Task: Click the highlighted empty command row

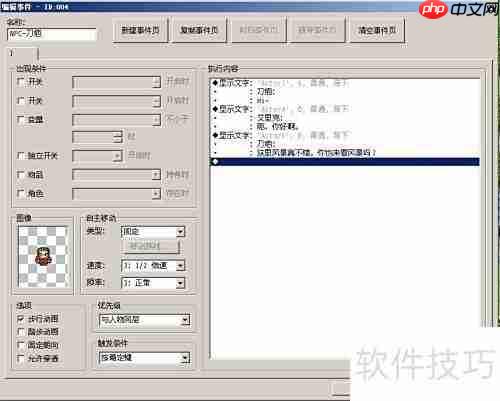Action: tap(345, 162)
